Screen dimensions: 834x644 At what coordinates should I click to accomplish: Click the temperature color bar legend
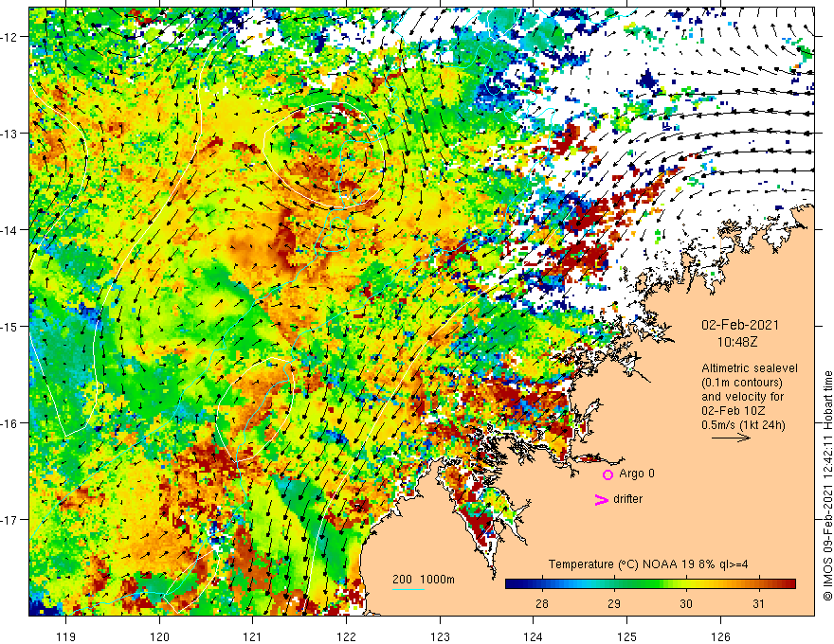[650, 583]
